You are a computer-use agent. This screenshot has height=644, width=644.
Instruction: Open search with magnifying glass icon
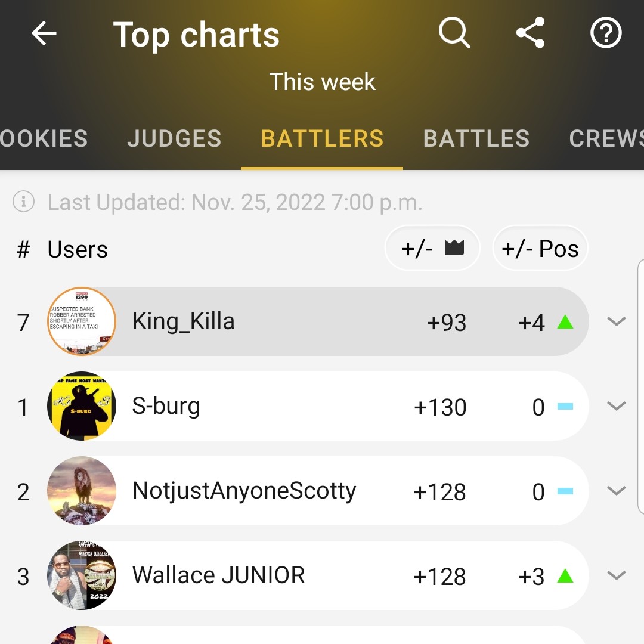454,32
